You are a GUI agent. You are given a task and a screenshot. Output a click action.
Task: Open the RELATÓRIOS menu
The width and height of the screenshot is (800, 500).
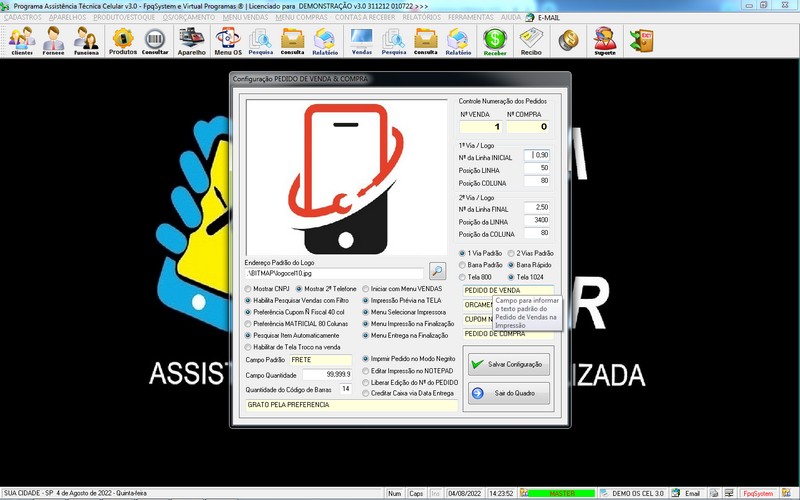click(421, 17)
